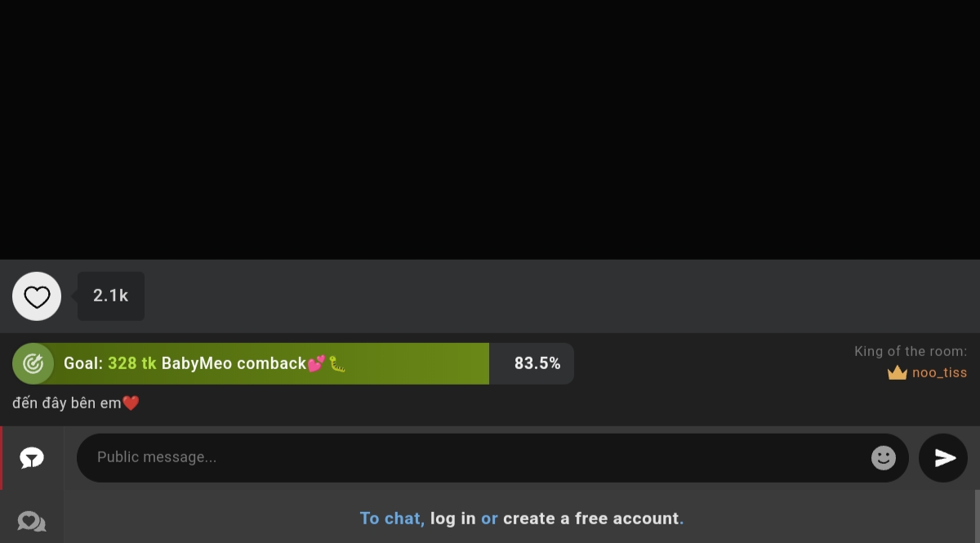Click the orange crown icon
The image size is (980, 543).
(x=898, y=372)
